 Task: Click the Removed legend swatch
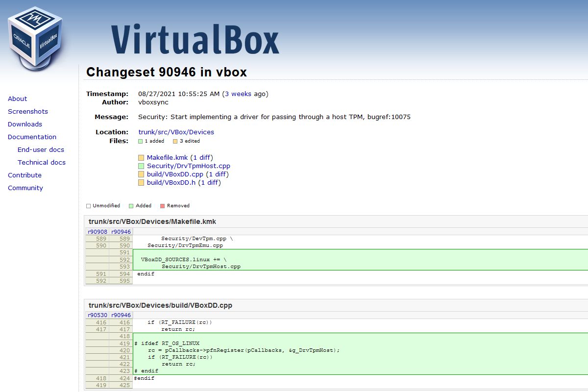[x=163, y=206]
